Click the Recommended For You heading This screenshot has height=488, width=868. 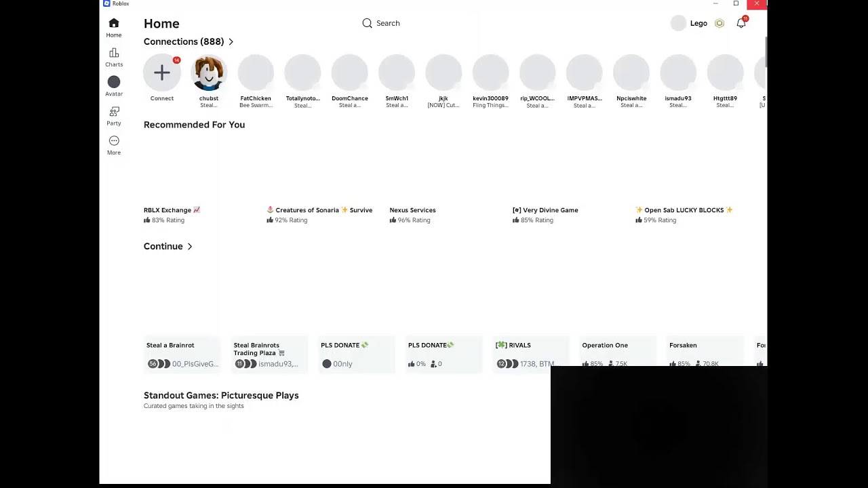(x=194, y=125)
